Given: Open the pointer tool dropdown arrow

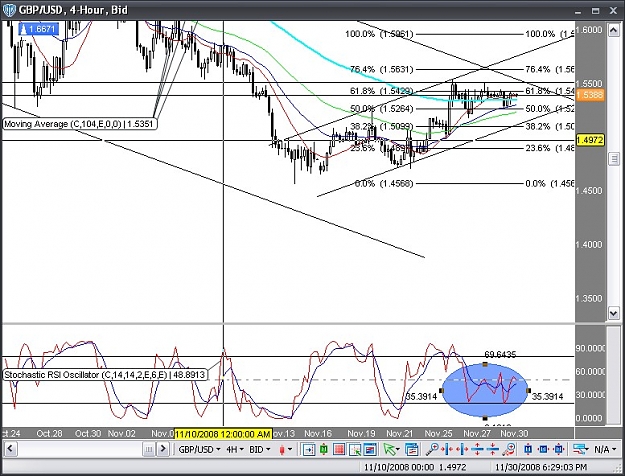Looking at the screenshot, I should (x=398, y=450).
